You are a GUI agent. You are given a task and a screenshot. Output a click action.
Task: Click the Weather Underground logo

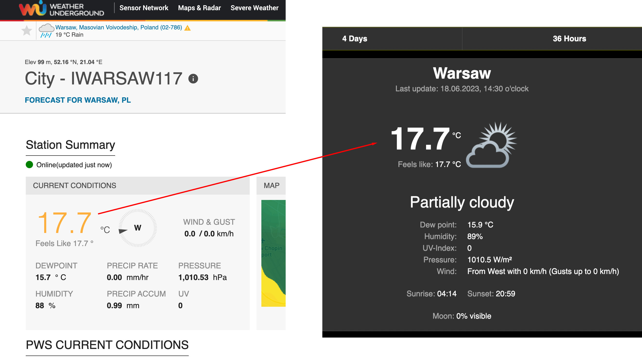pos(61,9)
